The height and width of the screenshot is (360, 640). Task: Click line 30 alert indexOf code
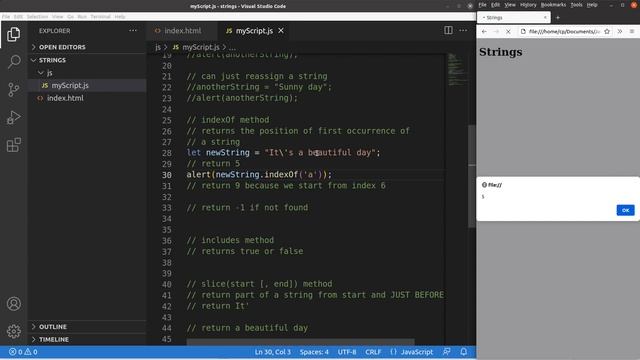coord(259,175)
